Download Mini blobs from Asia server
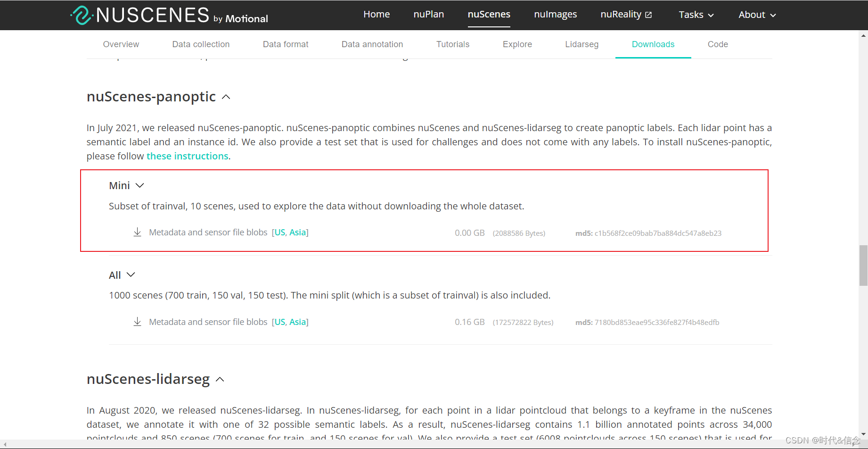 [297, 233]
